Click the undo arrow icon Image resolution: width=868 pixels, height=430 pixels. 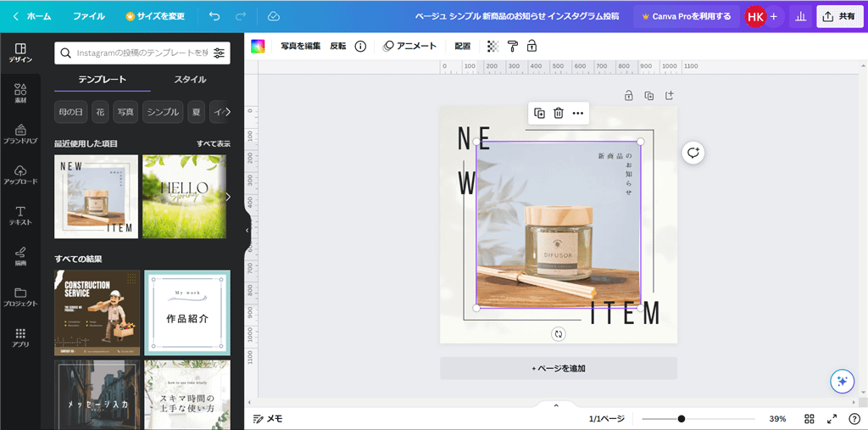pos(214,16)
